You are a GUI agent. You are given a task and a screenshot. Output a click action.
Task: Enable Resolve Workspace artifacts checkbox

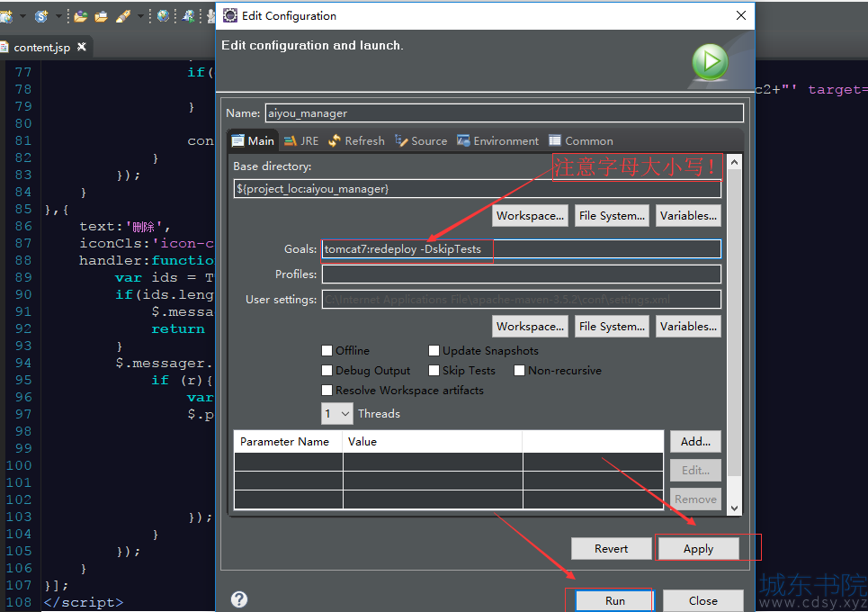pyautogui.click(x=327, y=391)
